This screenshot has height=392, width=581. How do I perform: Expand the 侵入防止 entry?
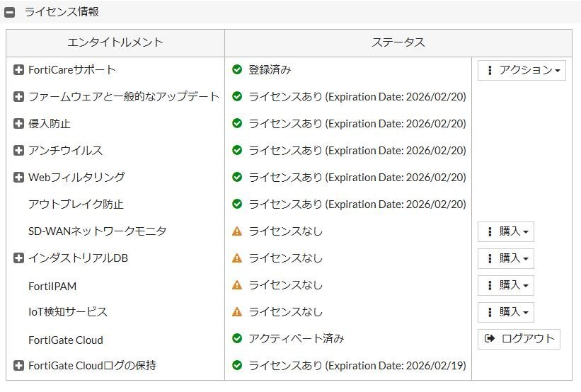(18, 123)
